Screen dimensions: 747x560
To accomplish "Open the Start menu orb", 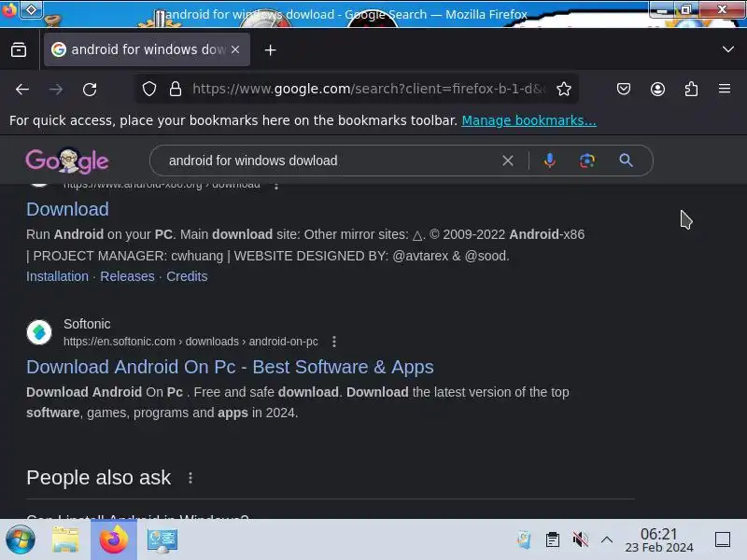I will coord(21,540).
